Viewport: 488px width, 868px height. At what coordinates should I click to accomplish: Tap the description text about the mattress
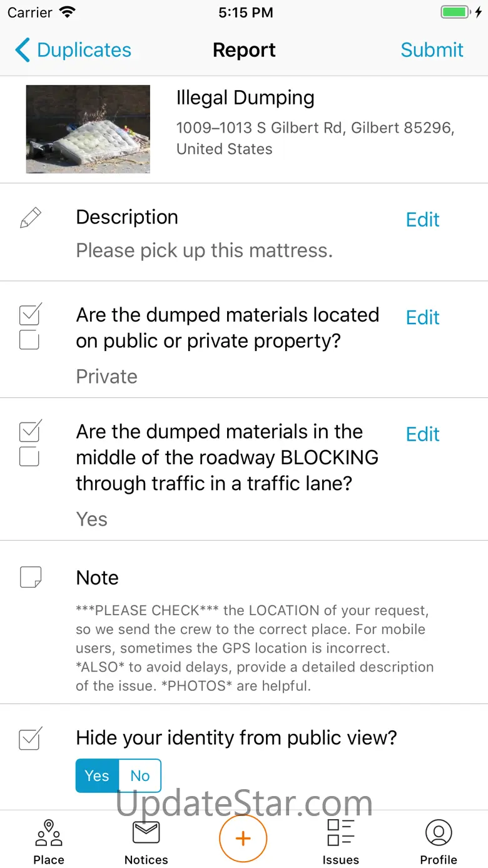coord(205,251)
